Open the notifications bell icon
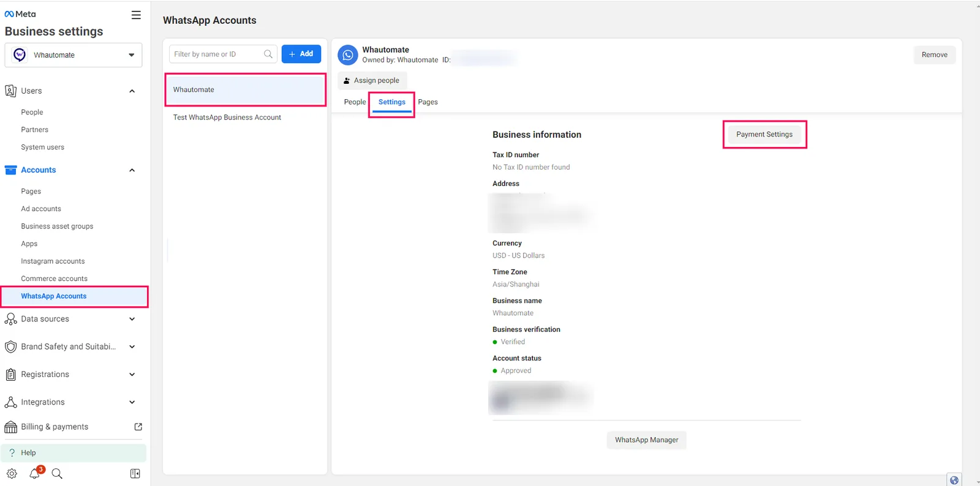Screen dimensions: 980x486 (35, 473)
